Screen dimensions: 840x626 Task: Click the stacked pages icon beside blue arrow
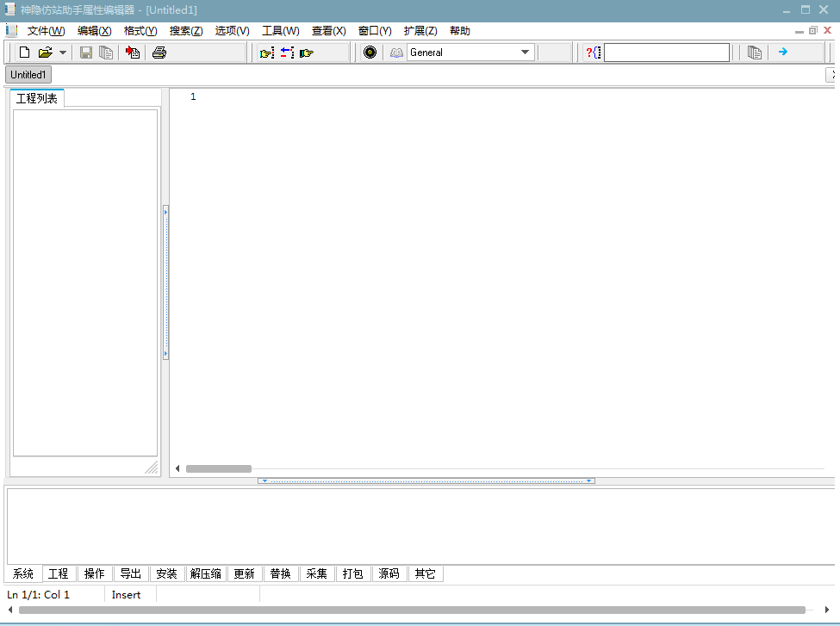tap(755, 53)
